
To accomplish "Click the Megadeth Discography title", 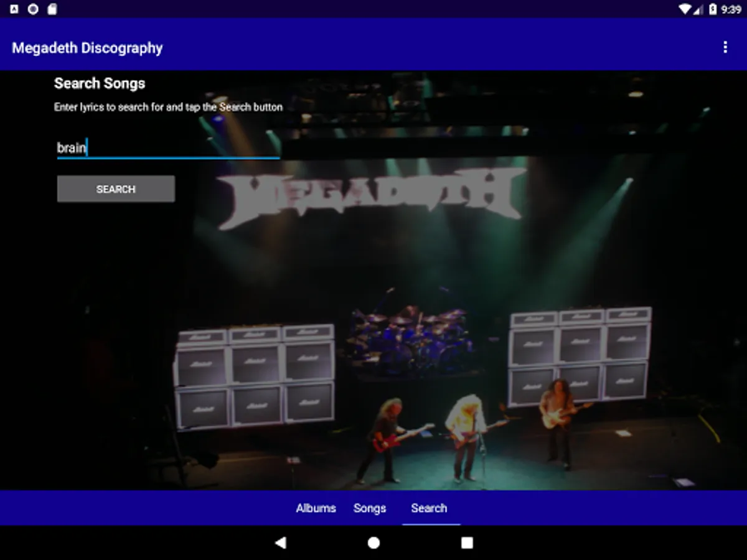I will coord(87,48).
